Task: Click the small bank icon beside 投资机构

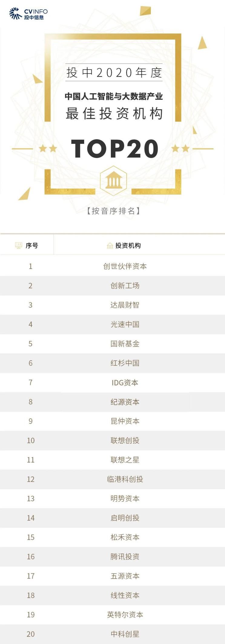Action: 110,246
